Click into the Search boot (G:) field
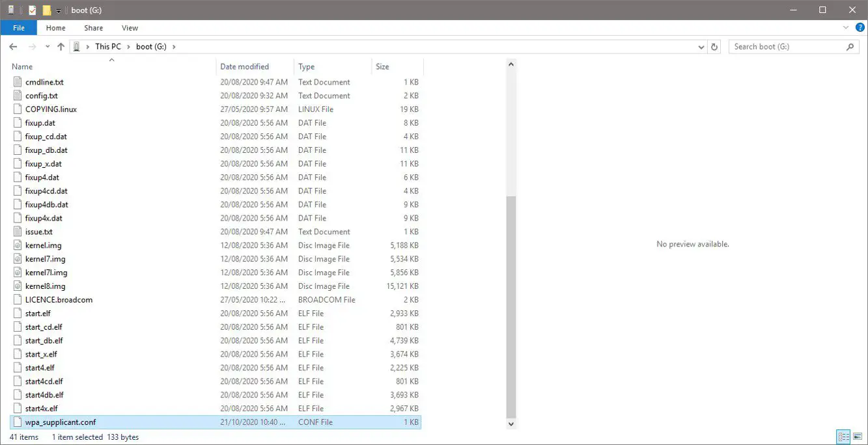This screenshot has width=868, height=445. point(785,47)
